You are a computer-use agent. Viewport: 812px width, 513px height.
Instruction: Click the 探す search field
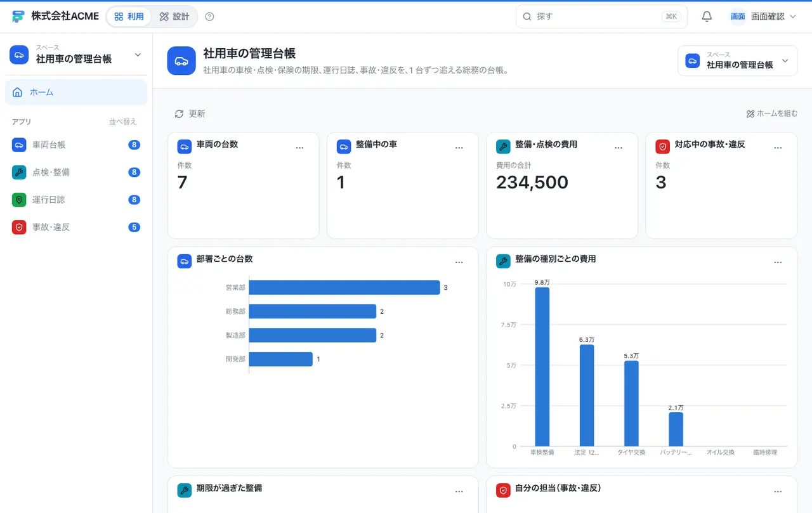[601, 16]
